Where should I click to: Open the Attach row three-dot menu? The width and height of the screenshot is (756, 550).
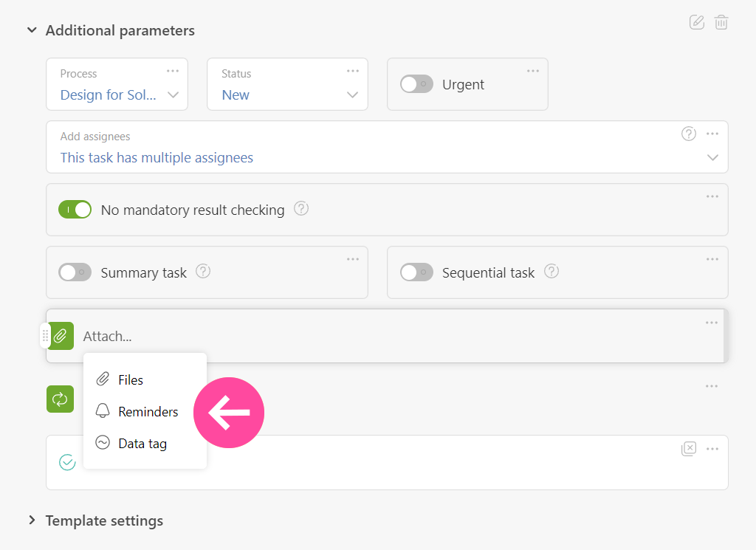click(712, 323)
